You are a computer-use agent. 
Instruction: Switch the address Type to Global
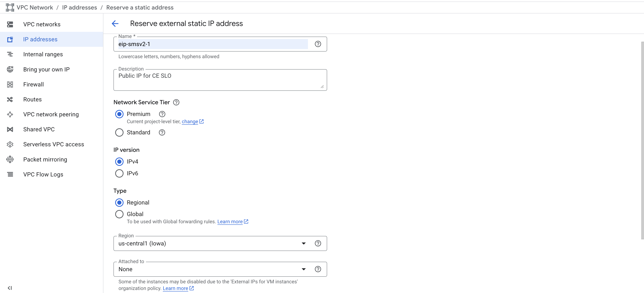[119, 214]
